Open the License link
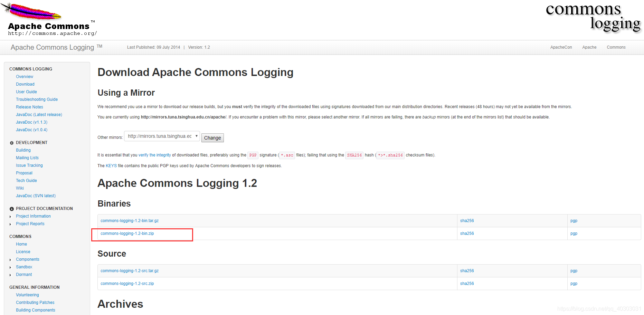The width and height of the screenshot is (644, 315). coord(23,252)
